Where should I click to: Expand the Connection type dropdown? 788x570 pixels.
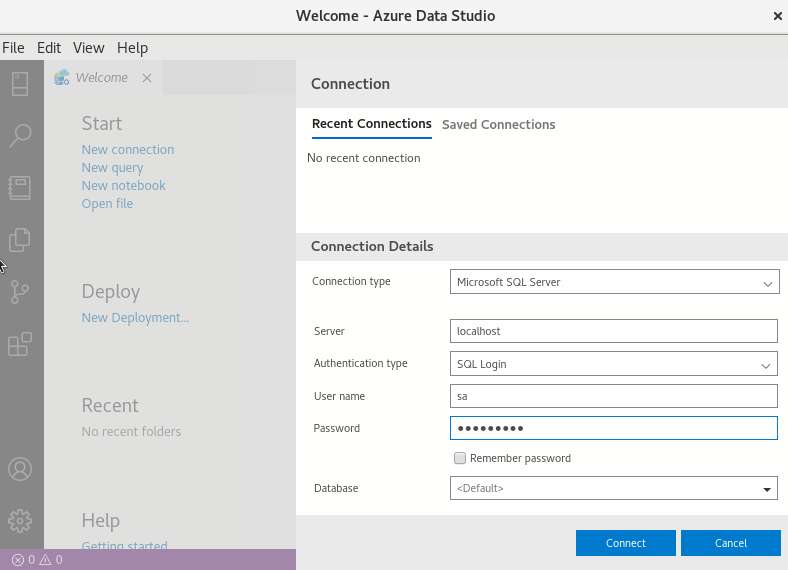(x=614, y=282)
